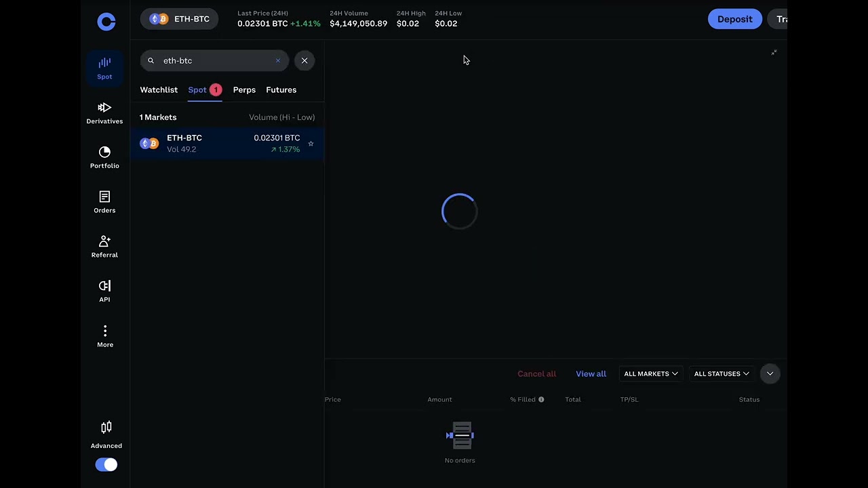868x488 pixels.
Task: Sort by Volume (Hi - Low)
Action: [281, 117]
